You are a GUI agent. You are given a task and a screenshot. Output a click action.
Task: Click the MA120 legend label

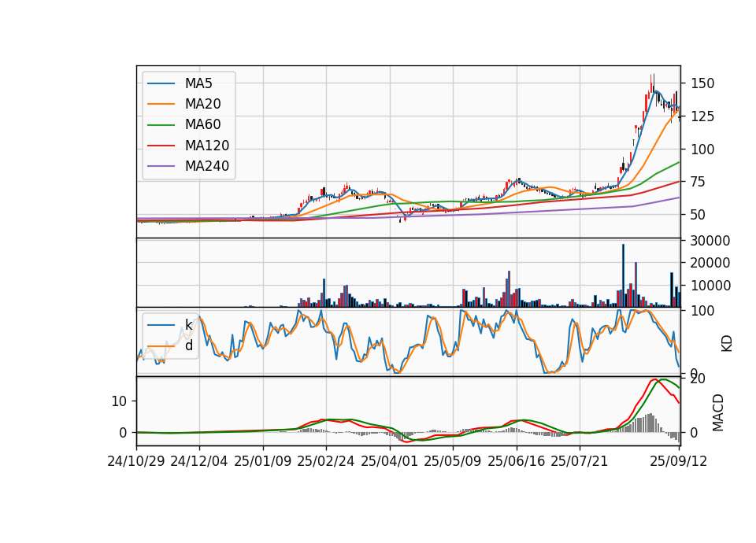pos(207,146)
